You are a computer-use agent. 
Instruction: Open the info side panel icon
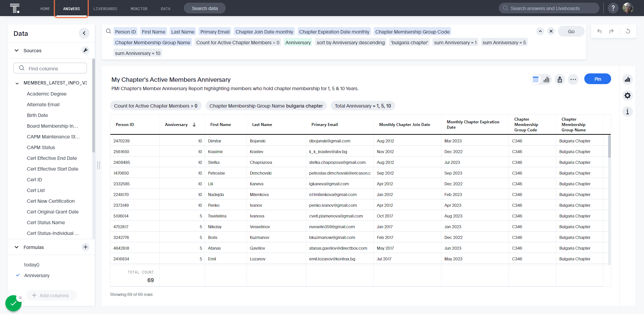pyautogui.click(x=628, y=112)
